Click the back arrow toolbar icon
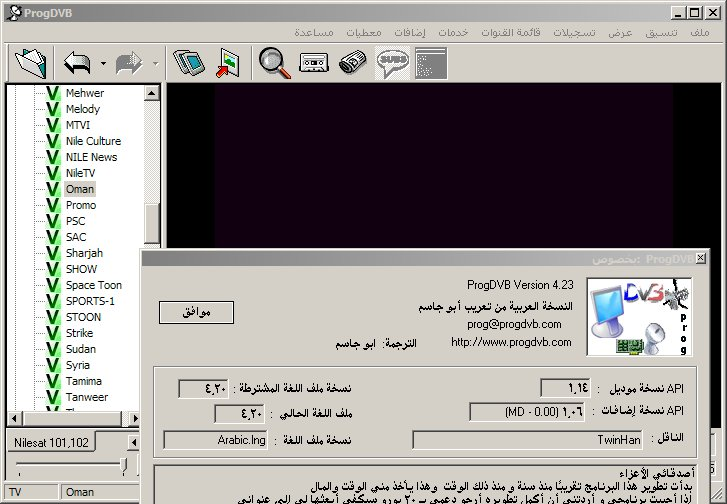This screenshot has height=504, width=727. coord(77,63)
